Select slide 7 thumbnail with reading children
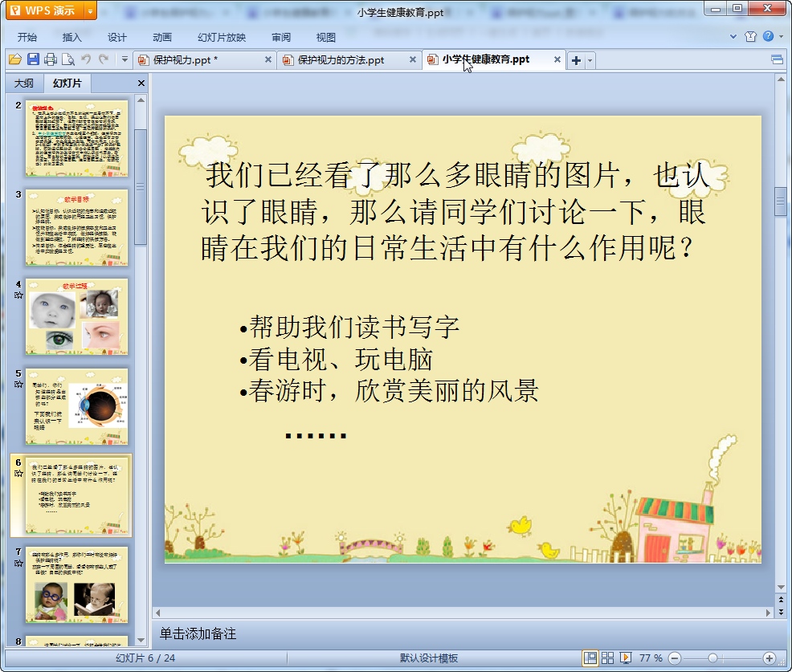This screenshot has height=672, width=792. [x=77, y=584]
